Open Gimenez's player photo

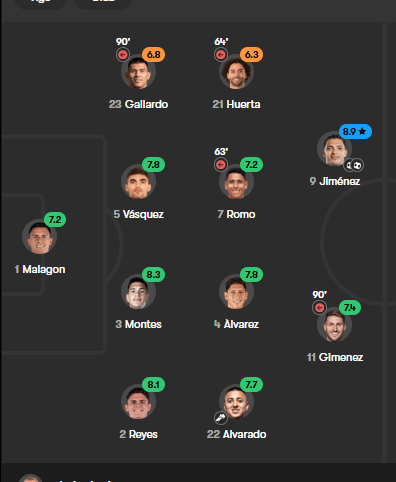click(334, 325)
